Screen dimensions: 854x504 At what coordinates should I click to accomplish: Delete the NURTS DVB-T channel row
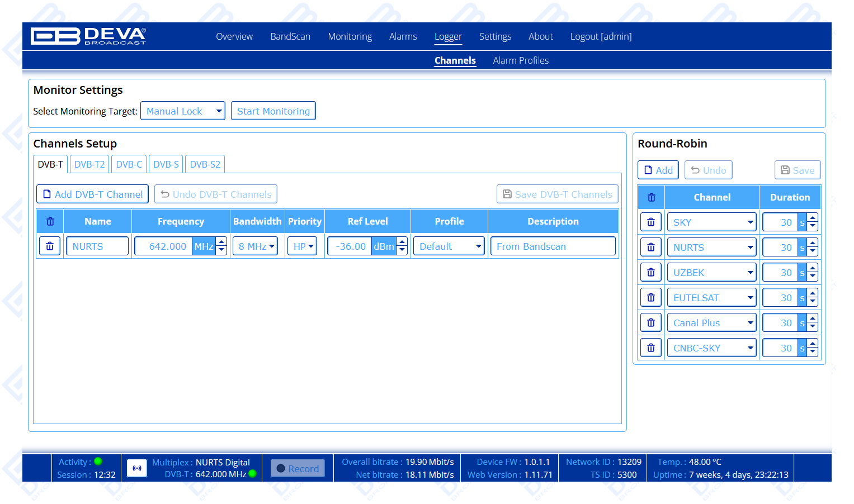pos(50,246)
